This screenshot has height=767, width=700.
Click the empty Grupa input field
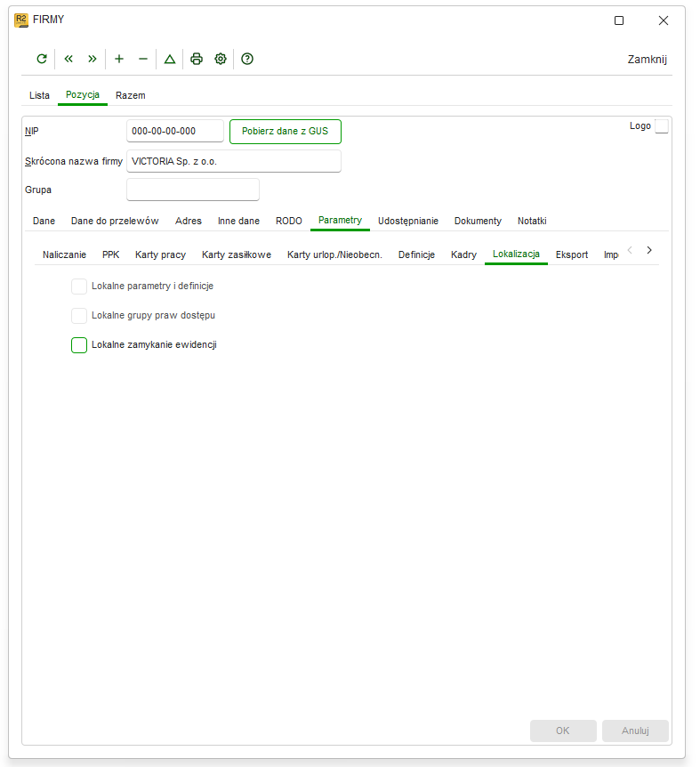193,190
